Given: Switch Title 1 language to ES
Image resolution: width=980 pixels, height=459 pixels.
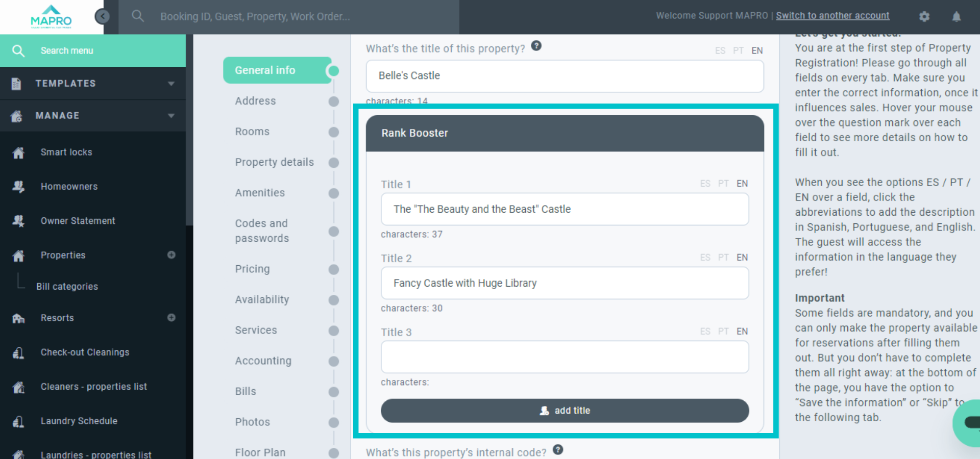Looking at the screenshot, I should [x=705, y=184].
